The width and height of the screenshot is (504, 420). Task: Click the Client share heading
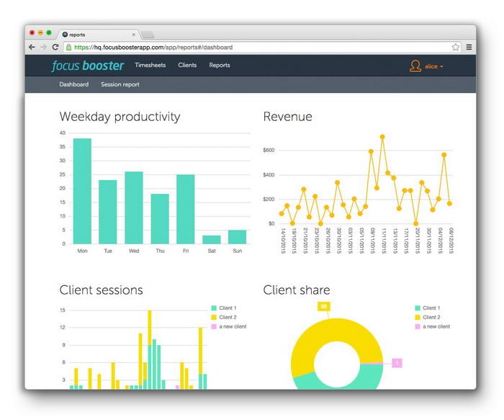point(297,290)
